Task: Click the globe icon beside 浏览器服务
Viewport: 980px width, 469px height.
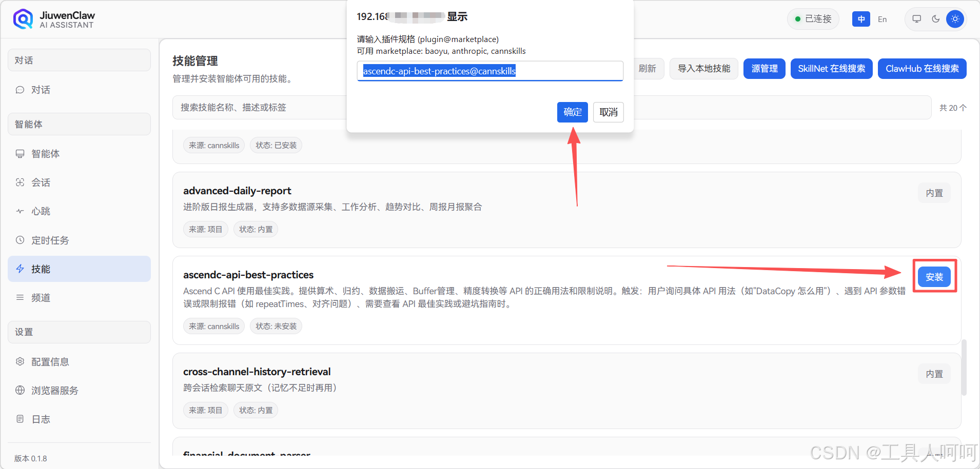Action: (x=20, y=390)
